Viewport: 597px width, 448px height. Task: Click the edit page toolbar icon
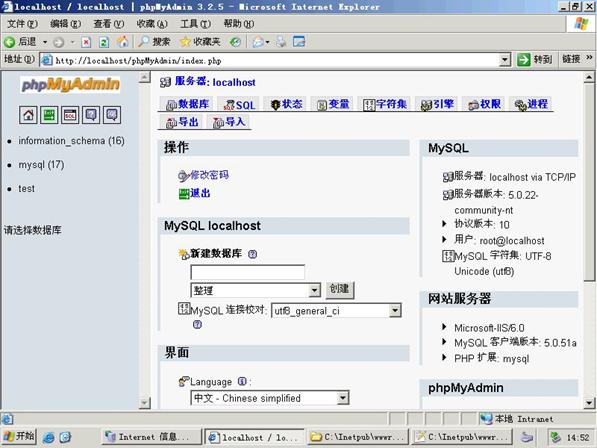[299, 41]
